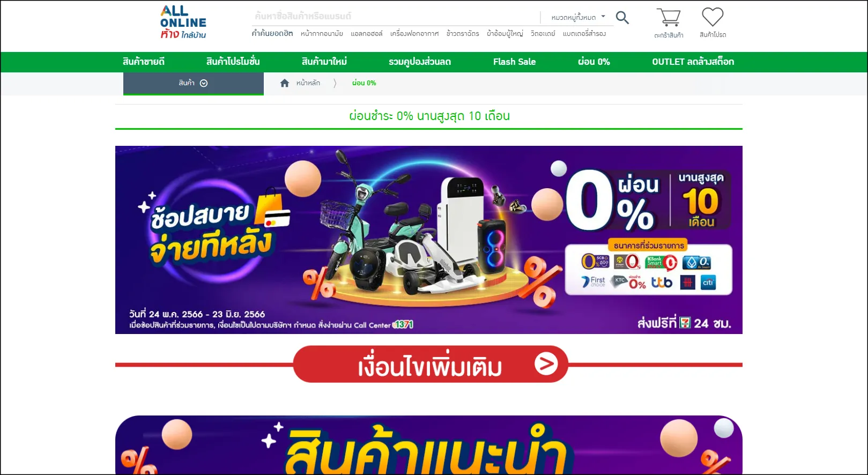Image resolution: width=868 pixels, height=475 pixels.
Task: Click the circled chevron beside สินค้า
Action: 204,83
